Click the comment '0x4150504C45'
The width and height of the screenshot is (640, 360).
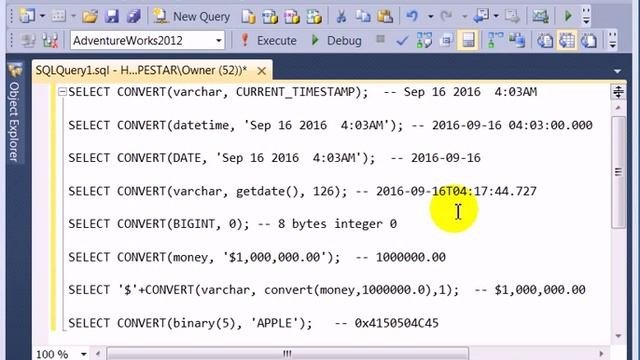396,323
